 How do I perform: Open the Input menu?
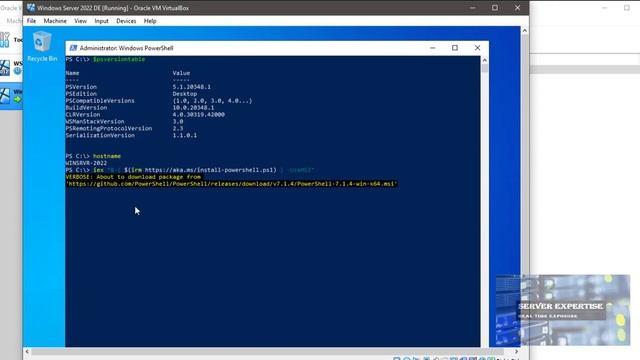point(101,21)
